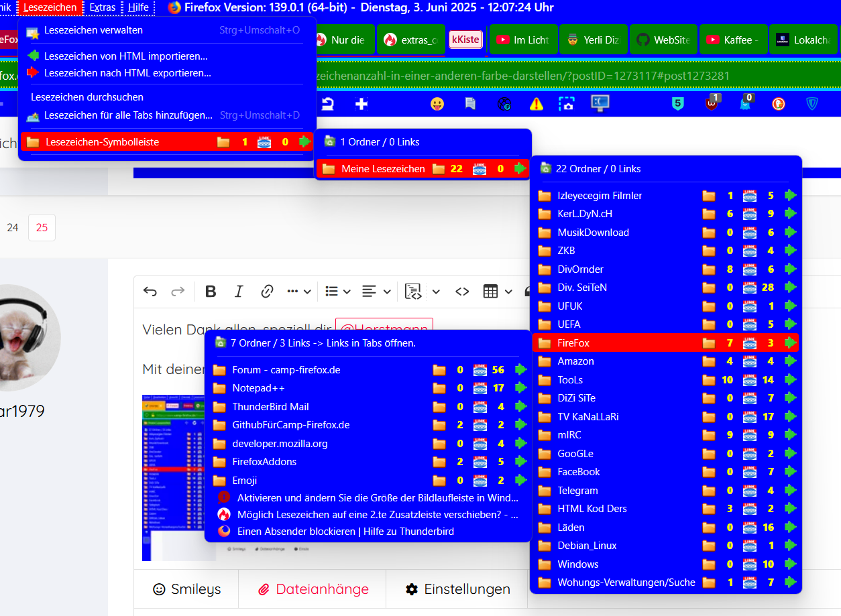Image resolution: width=841 pixels, height=616 pixels.
Task: Click the teal shield extension showing 5
Action: (678, 104)
